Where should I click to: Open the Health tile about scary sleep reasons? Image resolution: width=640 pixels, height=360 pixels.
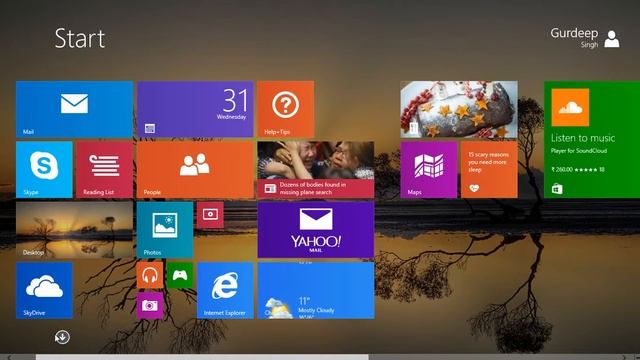pyautogui.click(x=489, y=169)
